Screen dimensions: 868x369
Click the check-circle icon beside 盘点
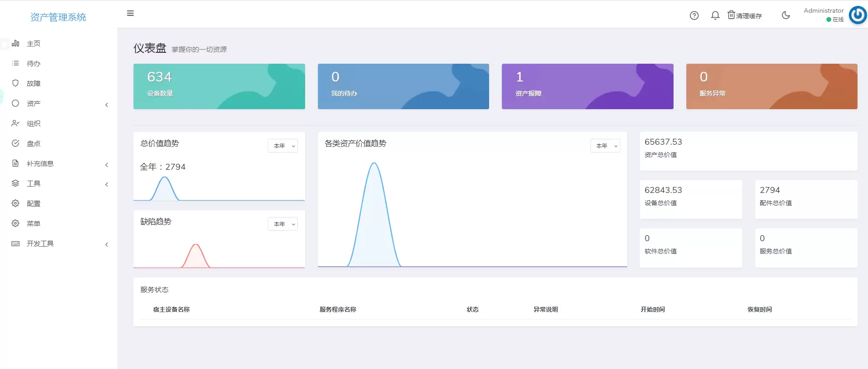15,143
